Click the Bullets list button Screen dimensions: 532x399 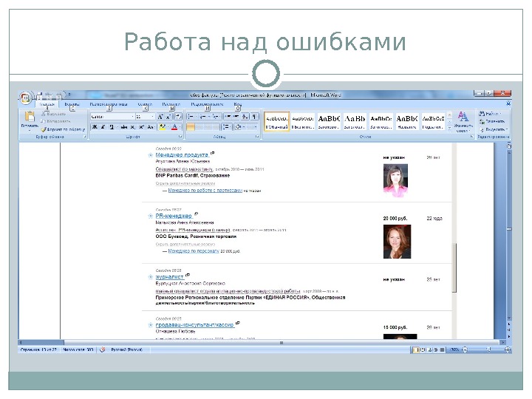(191, 117)
